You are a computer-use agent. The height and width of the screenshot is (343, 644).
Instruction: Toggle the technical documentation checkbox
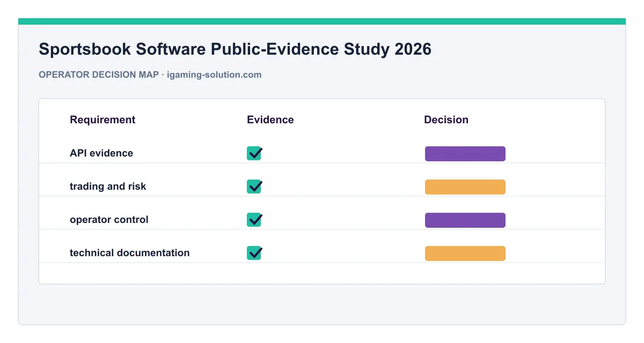(254, 253)
